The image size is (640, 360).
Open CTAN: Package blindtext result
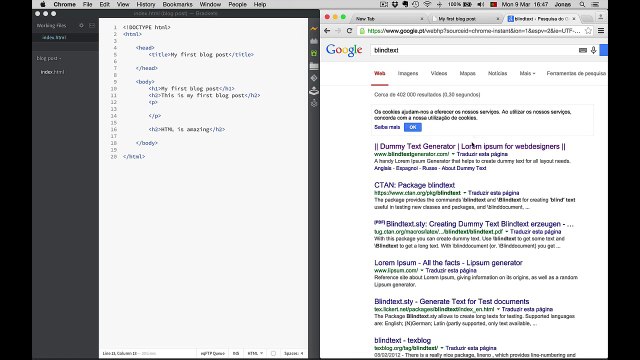pyautogui.click(x=414, y=185)
